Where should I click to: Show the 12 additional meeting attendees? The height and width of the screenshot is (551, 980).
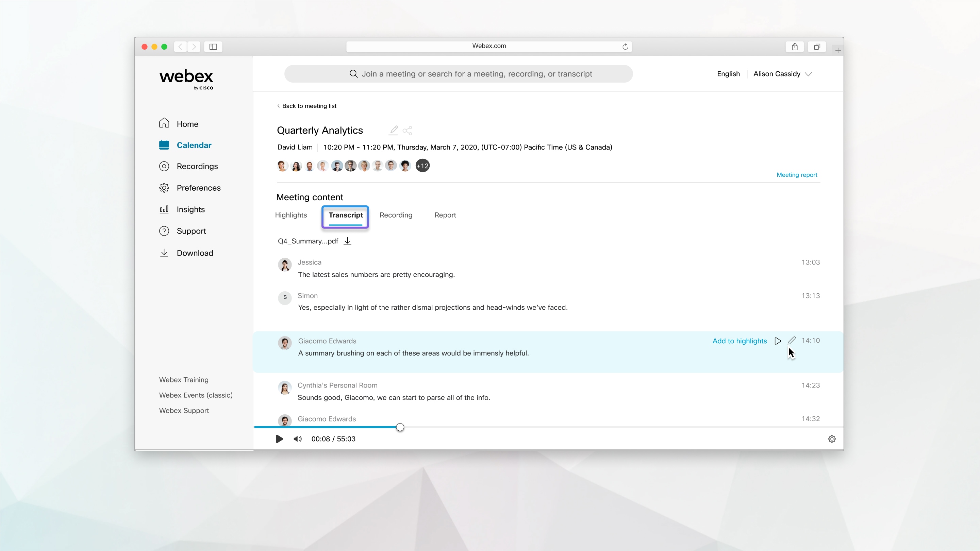(422, 166)
